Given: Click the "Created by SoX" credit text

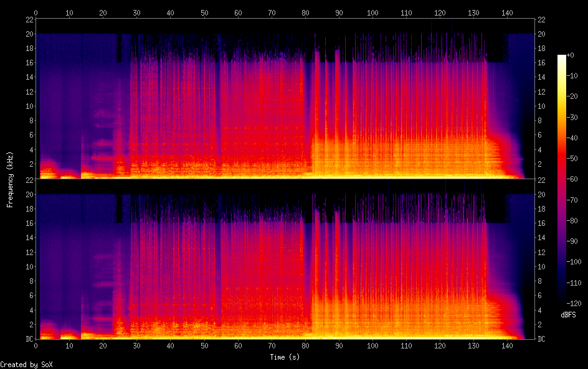Looking at the screenshot, I should (21, 365).
